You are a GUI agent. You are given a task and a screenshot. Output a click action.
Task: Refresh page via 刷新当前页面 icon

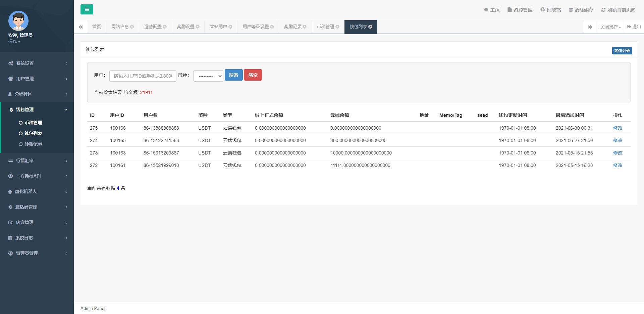603,10
